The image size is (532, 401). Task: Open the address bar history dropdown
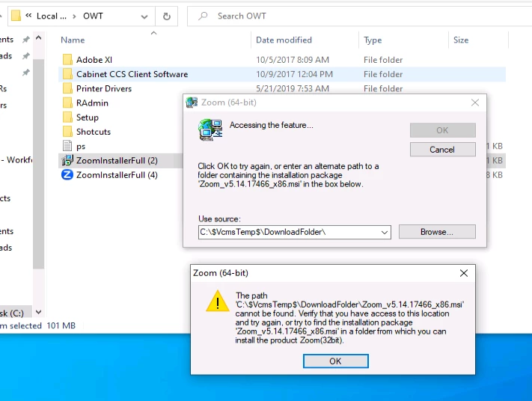144,16
